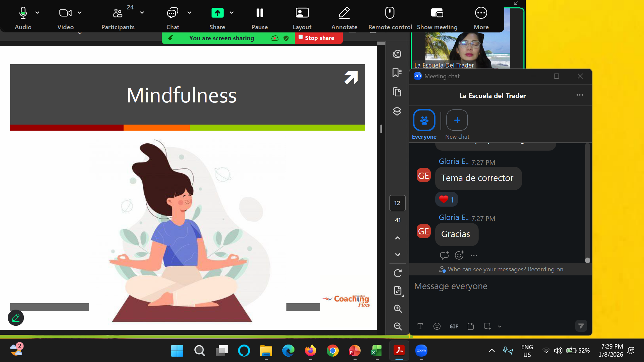The width and height of the screenshot is (644, 362).
Task: Rotate the PDF view icon
Action: pyautogui.click(x=398, y=273)
